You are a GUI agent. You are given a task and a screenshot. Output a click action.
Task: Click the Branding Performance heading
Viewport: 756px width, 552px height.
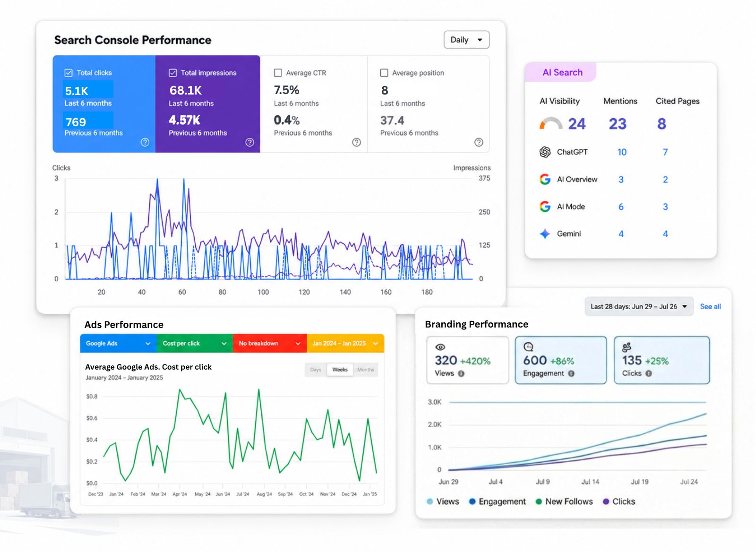pyautogui.click(x=476, y=324)
